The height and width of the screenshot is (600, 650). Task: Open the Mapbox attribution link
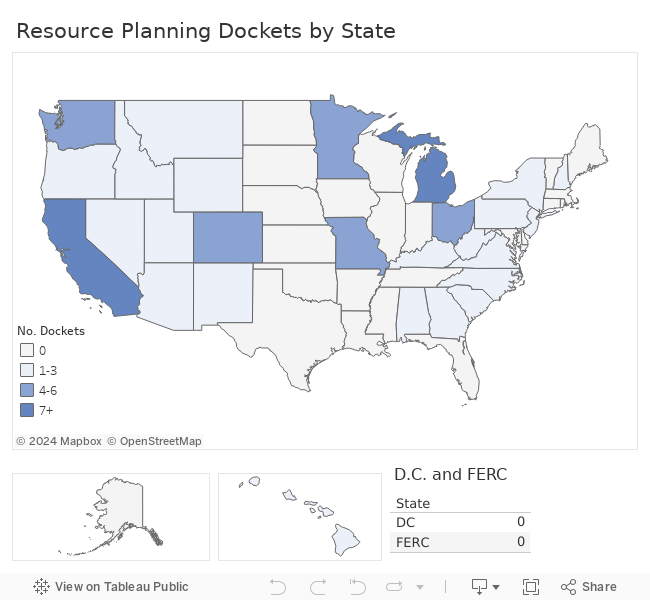pyautogui.click(x=59, y=441)
